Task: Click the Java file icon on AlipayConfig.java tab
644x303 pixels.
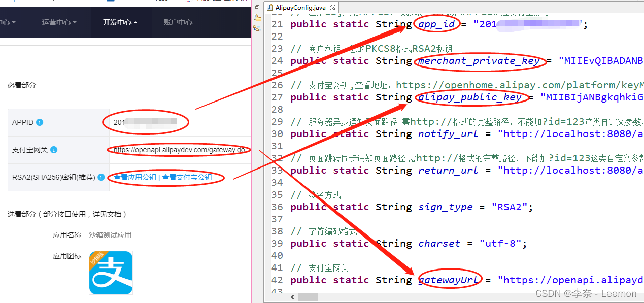Action: click(x=270, y=7)
